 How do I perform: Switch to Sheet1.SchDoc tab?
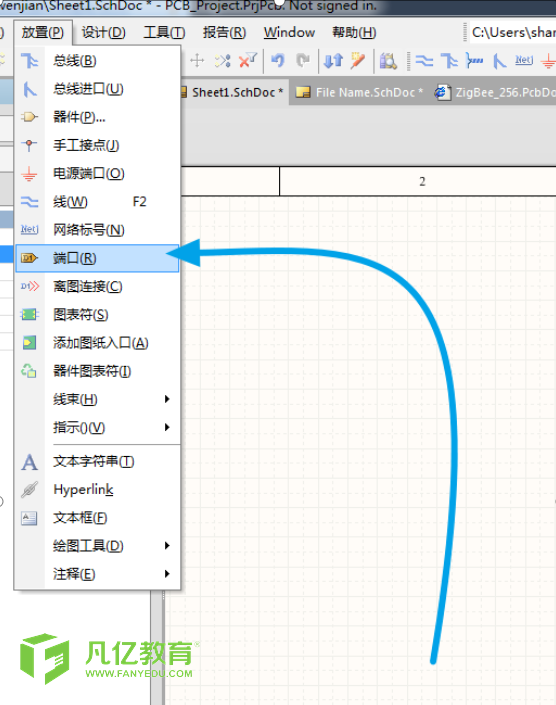233,92
